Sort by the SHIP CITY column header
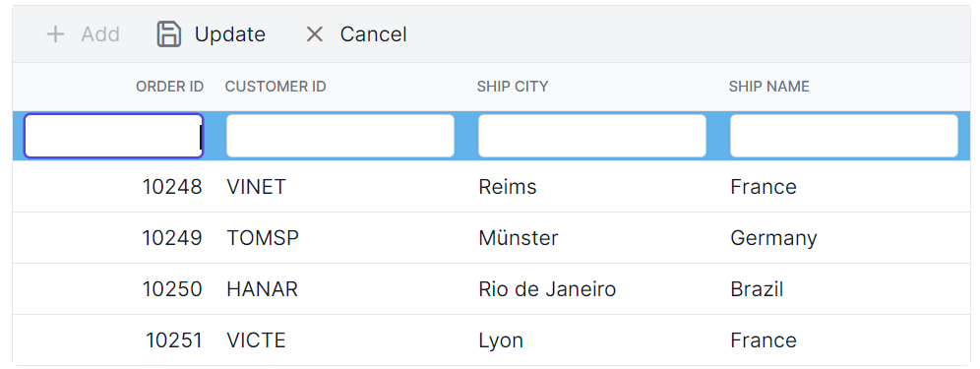 (x=513, y=87)
